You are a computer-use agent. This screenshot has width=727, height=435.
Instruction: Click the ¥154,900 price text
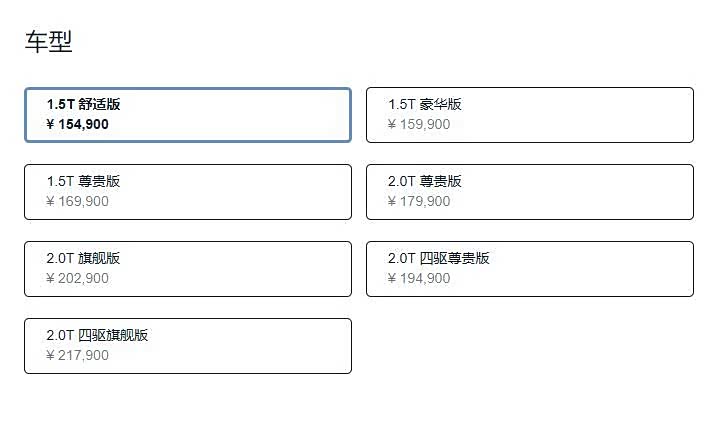pyautogui.click(x=78, y=125)
